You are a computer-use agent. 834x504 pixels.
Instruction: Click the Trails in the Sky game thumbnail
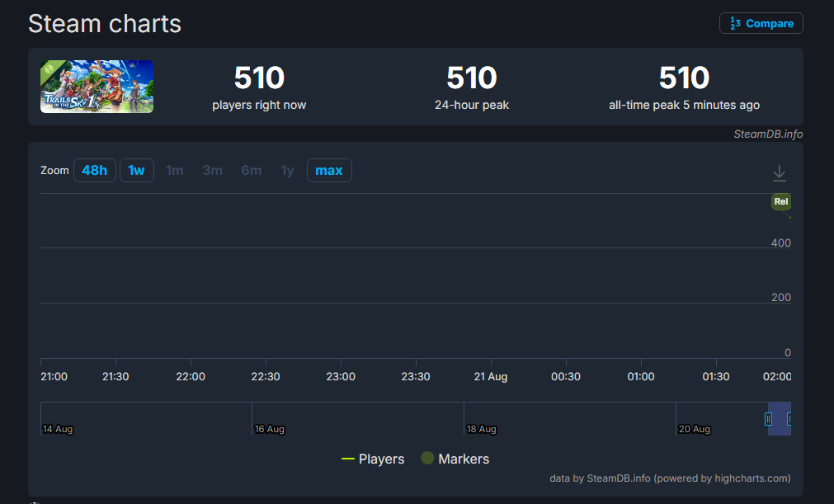(x=97, y=87)
